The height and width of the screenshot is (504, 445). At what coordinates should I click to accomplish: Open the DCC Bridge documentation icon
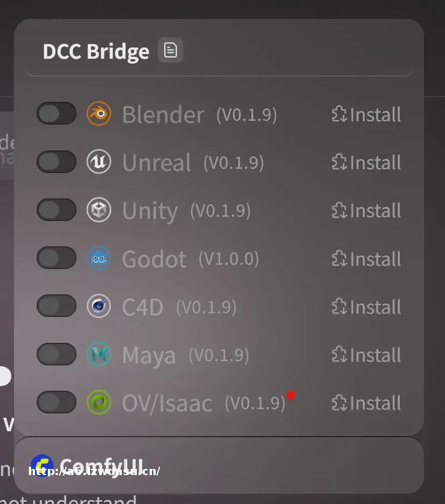[x=171, y=50]
